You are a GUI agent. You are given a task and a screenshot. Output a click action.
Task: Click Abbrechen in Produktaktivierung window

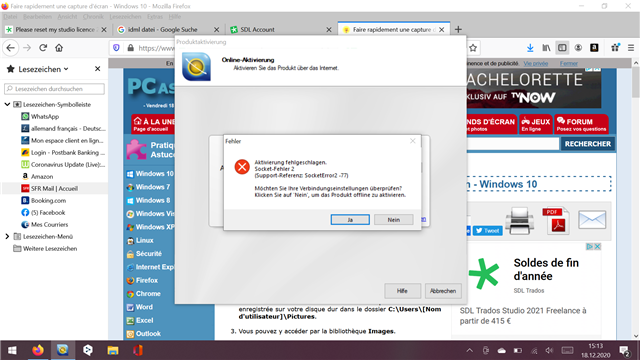tap(443, 291)
